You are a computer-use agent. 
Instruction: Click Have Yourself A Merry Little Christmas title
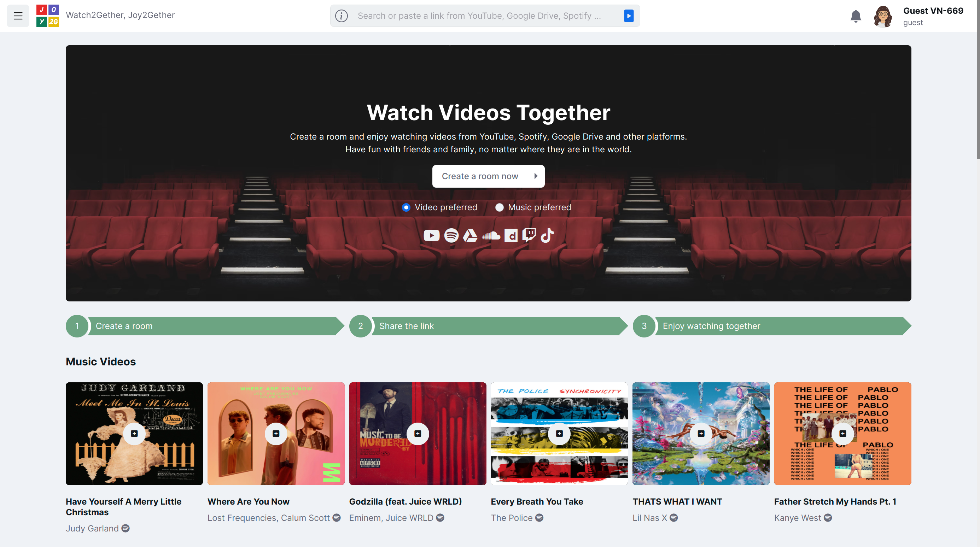tap(124, 507)
